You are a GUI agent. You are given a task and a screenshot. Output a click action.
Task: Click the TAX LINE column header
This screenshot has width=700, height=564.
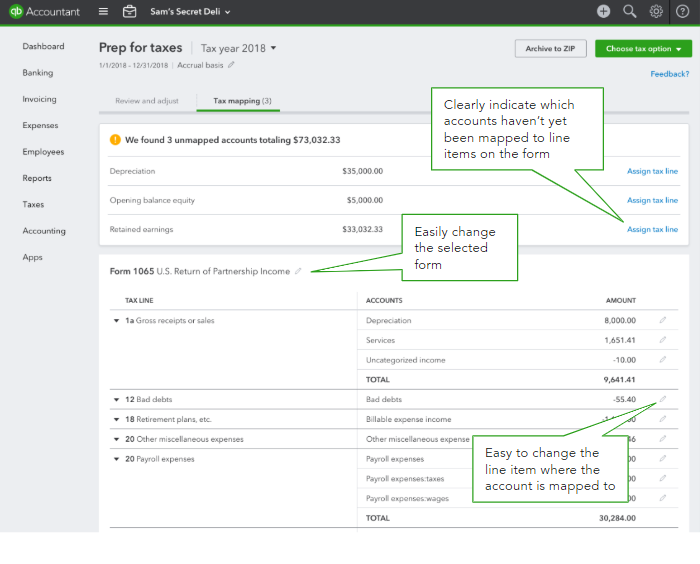point(139,301)
